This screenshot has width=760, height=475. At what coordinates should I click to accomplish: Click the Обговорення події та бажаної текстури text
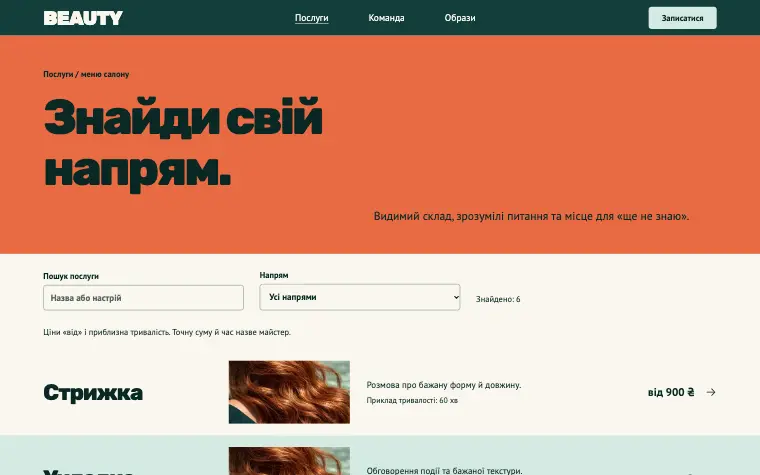(x=444, y=470)
